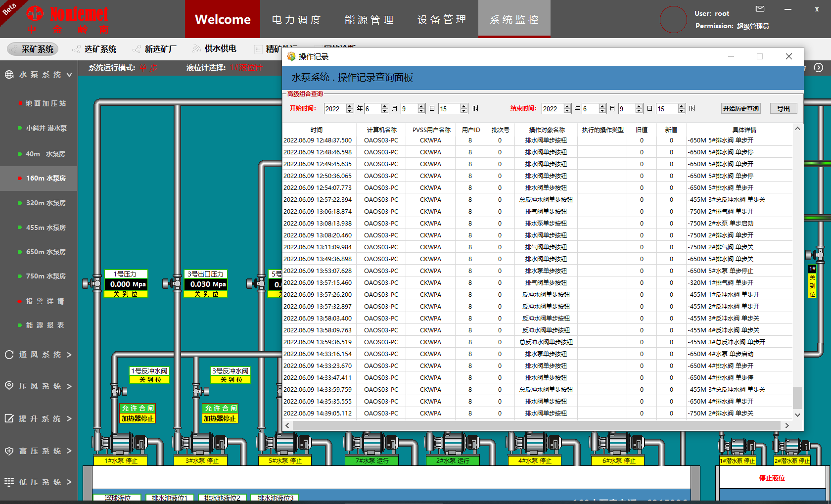Screen dimensions: 831x504
Task: Select the 2022.06.09 13:08:13.938 record row
Action: tap(538, 224)
